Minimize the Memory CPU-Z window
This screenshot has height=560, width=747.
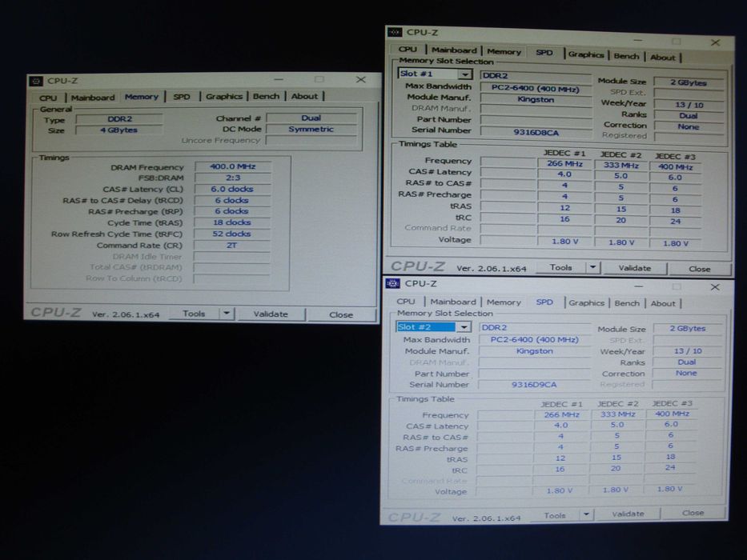[x=279, y=79]
